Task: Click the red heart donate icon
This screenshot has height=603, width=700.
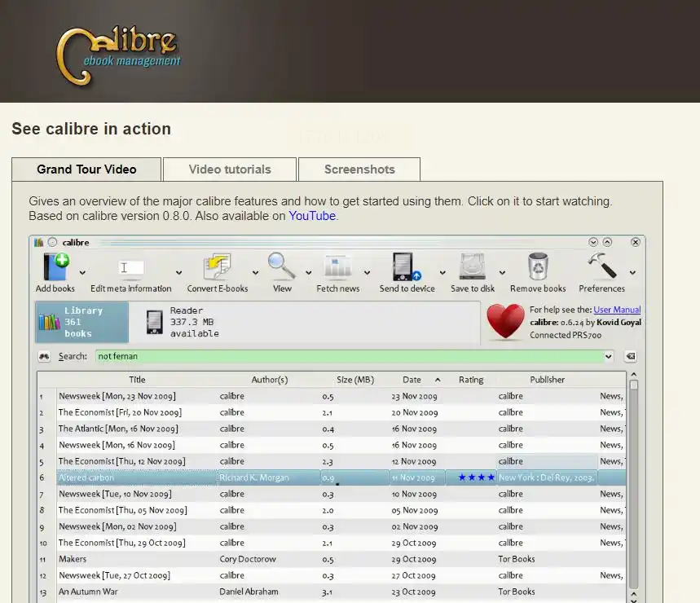Action: 505,321
